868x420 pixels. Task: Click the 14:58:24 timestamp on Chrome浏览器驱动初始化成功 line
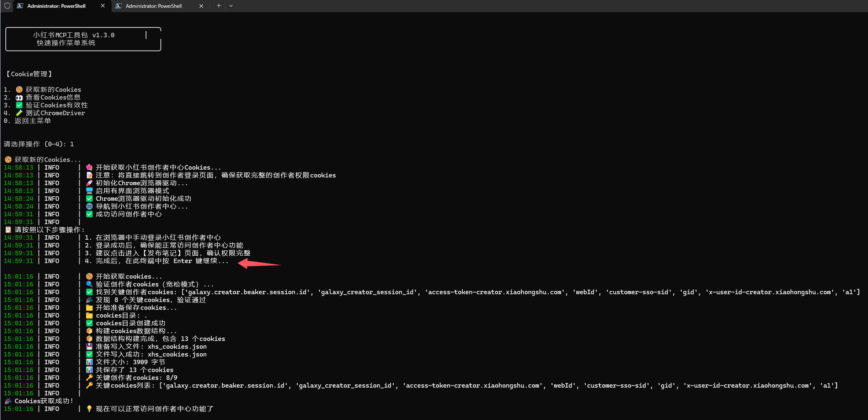(18, 198)
